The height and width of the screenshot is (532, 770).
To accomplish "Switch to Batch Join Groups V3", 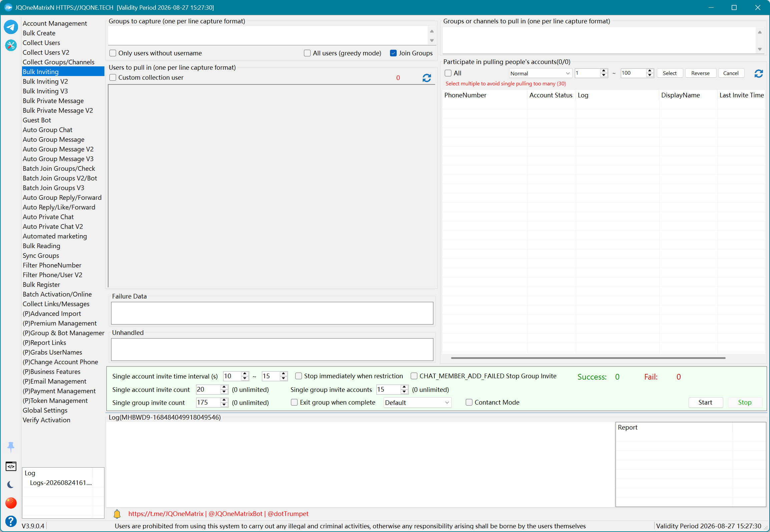I will (53, 188).
